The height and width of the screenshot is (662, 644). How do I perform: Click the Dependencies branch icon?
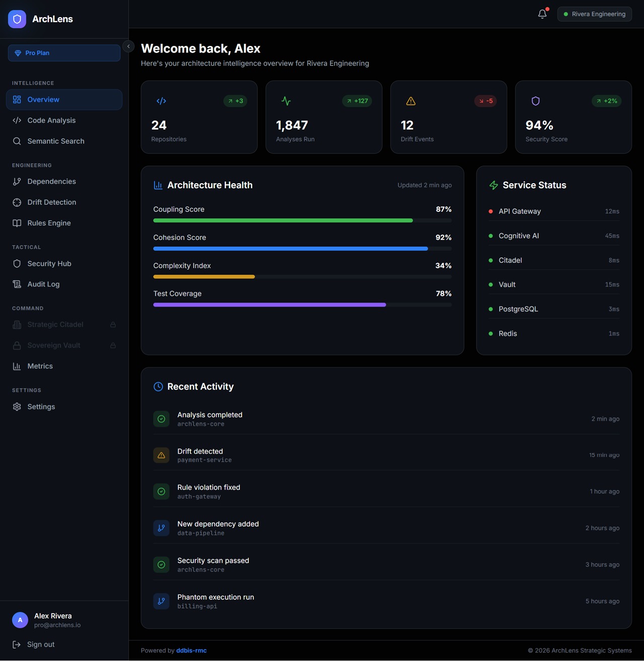(17, 181)
